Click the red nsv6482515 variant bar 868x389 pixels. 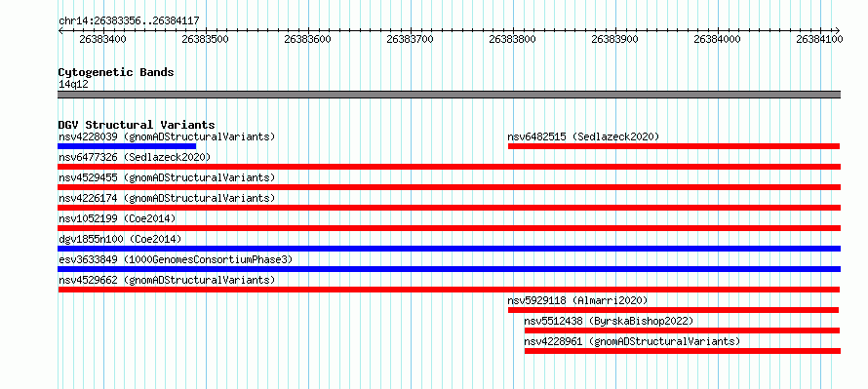tap(674, 146)
